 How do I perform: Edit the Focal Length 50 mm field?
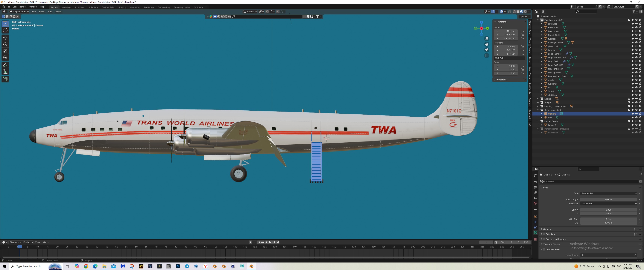608,200
